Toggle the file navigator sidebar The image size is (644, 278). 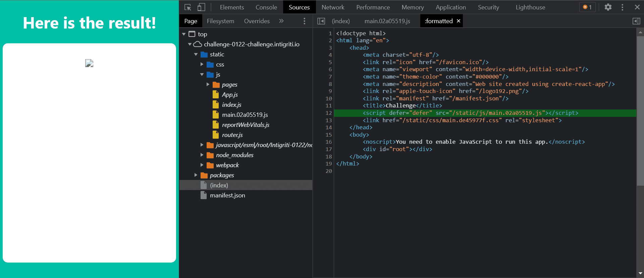point(321,21)
